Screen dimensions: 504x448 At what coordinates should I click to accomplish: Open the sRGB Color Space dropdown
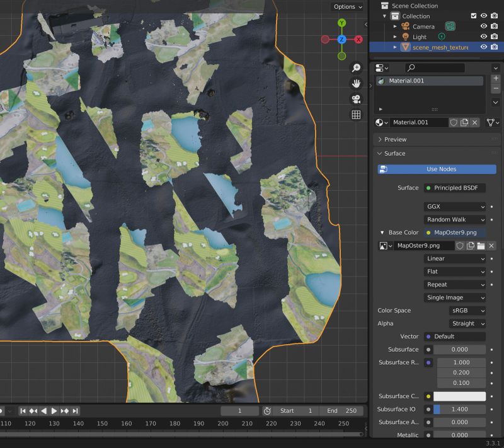pos(467,311)
